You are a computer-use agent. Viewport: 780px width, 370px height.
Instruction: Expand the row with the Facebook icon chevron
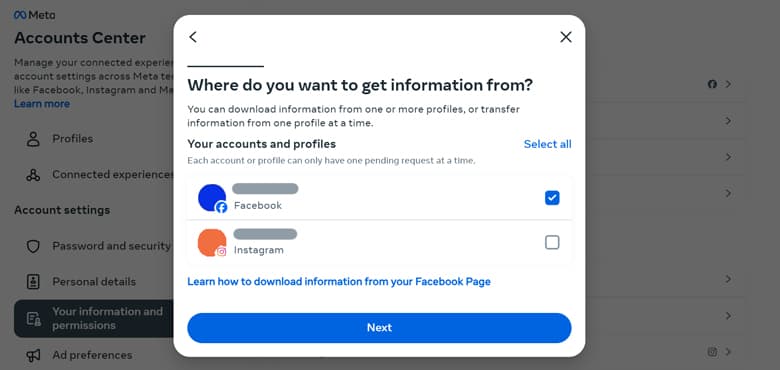(728, 84)
